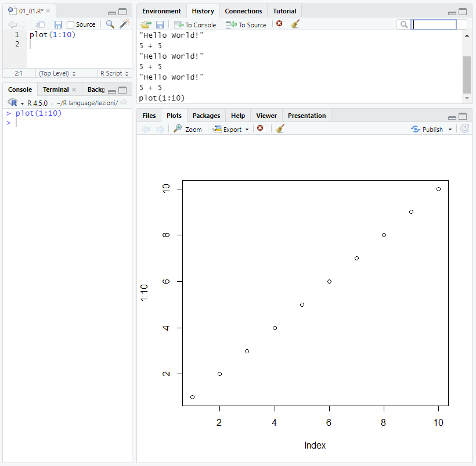Screen dimensions: 476x466
Task: Save history to file icon
Action: 160,24
